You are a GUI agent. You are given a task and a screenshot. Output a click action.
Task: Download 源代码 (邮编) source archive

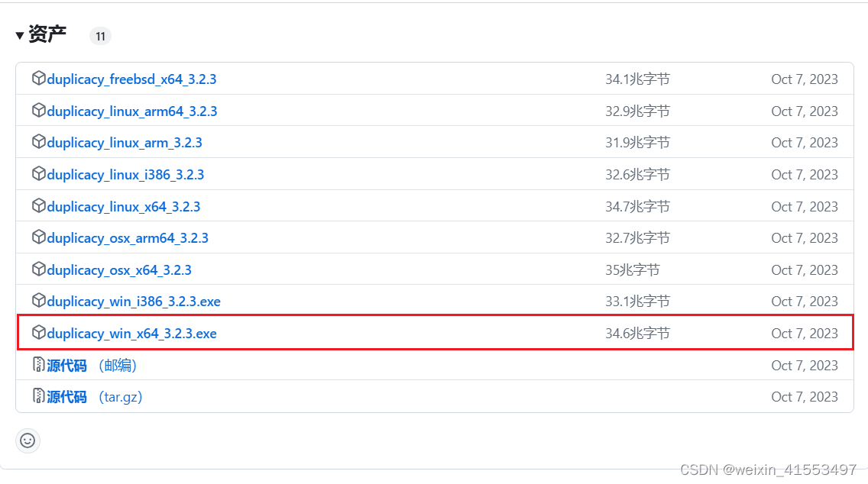92,366
